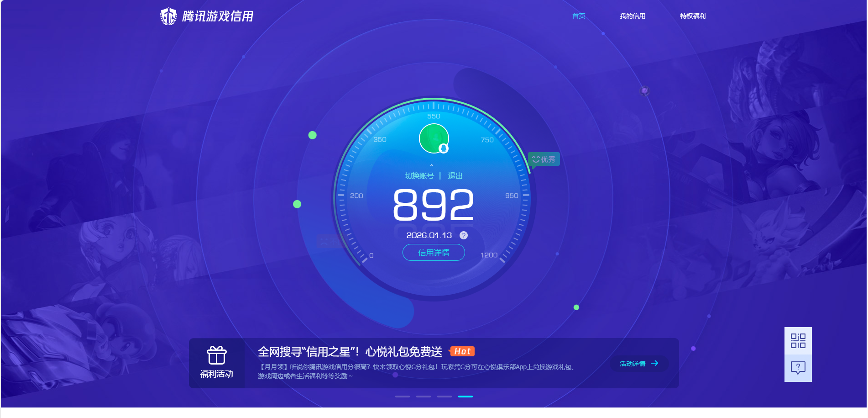This screenshot has width=868, height=418.
Task: Click the gift icon in the 福利活动 banner
Action: coord(217,354)
